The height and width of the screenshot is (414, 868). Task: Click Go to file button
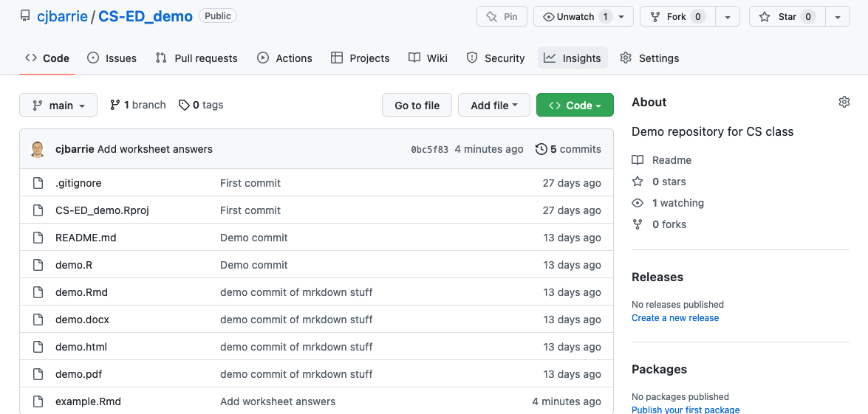pyautogui.click(x=417, y=105)
